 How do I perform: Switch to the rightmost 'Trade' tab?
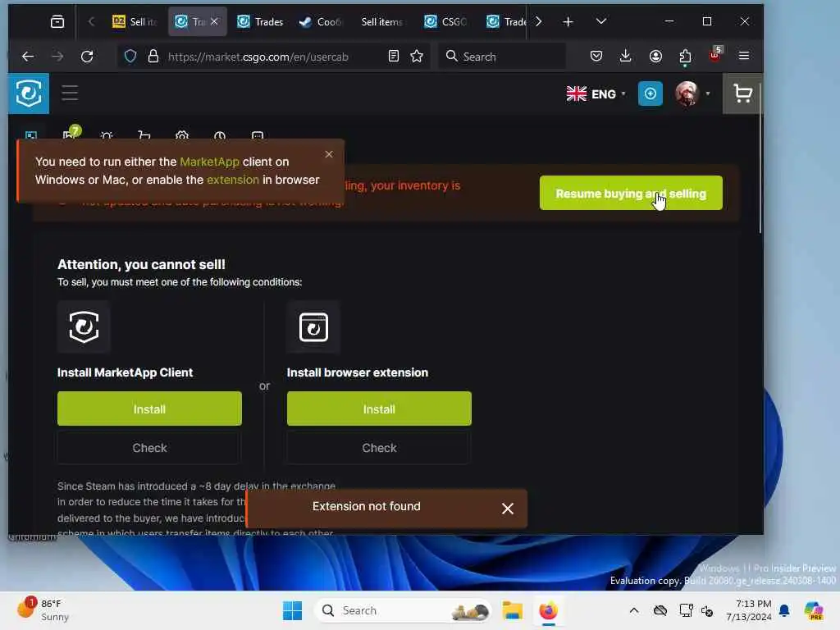[507, 21]
